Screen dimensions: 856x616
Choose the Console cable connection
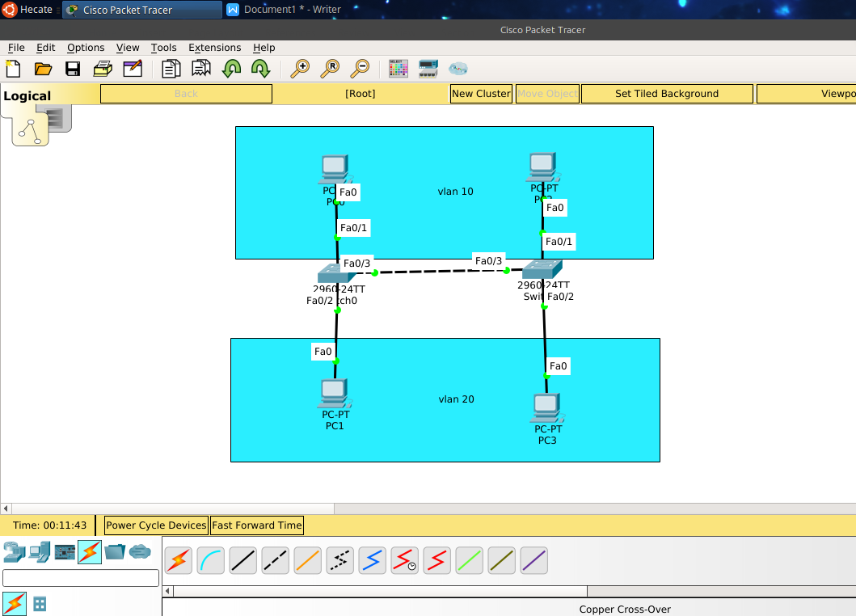[x=210, y=560]
